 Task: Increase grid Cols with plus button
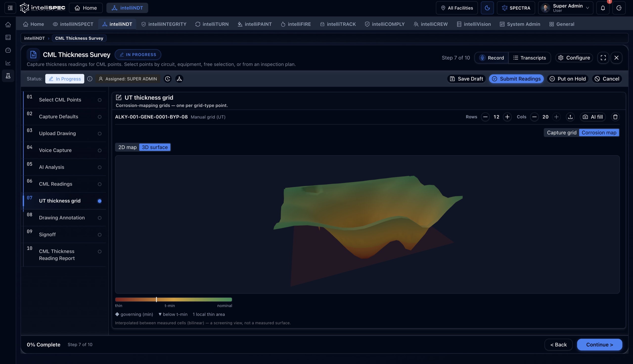pos(556,117)
